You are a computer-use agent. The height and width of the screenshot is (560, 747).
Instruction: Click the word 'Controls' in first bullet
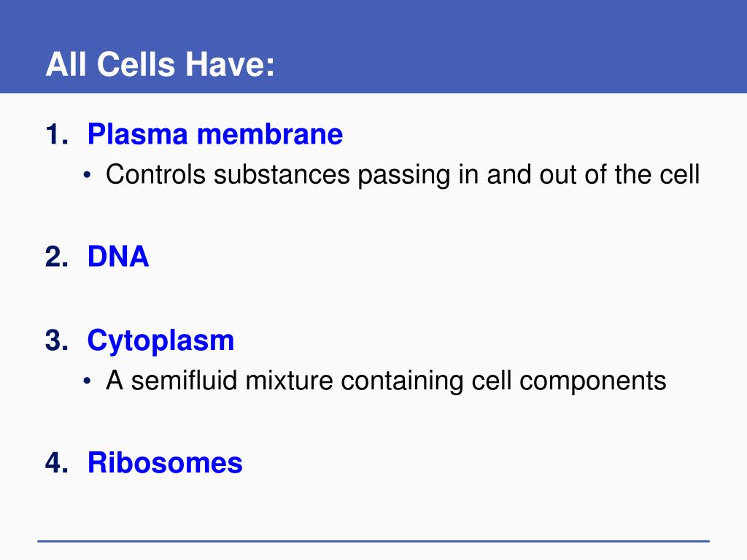coord(156,174)
